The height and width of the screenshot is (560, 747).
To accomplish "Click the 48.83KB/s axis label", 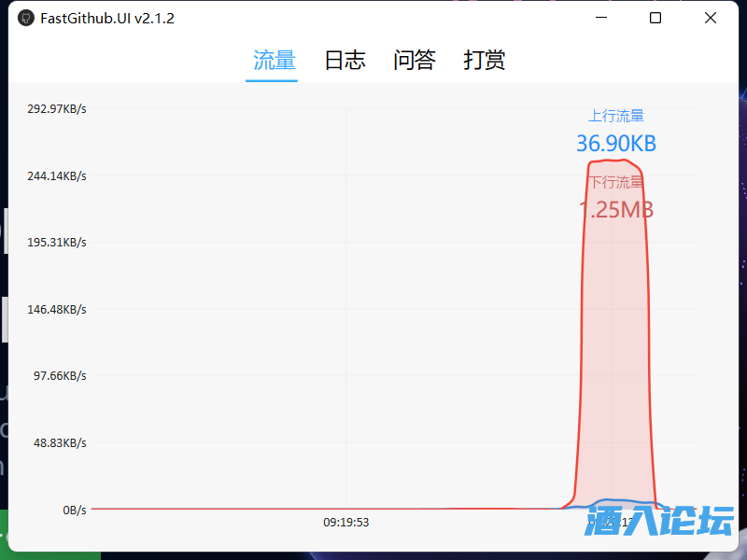I will 60,442.
